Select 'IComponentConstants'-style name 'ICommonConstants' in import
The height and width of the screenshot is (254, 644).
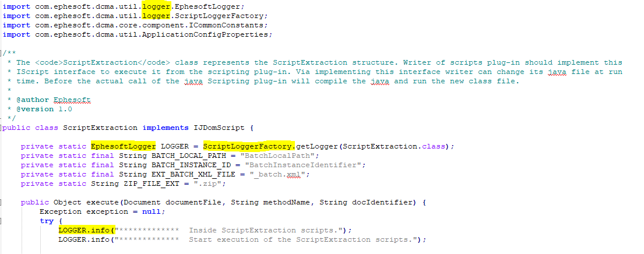pos(226,26)
